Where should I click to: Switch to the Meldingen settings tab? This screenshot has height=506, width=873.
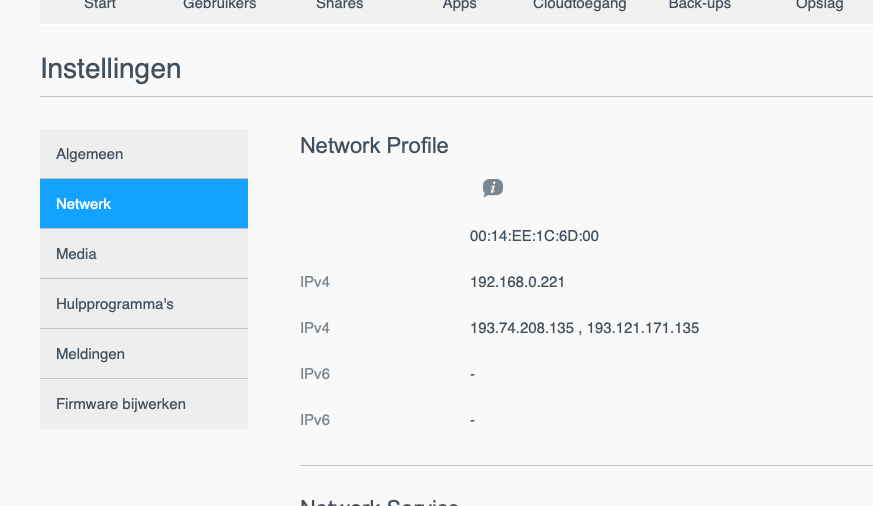pyautogui.click(x=144, y=354)
